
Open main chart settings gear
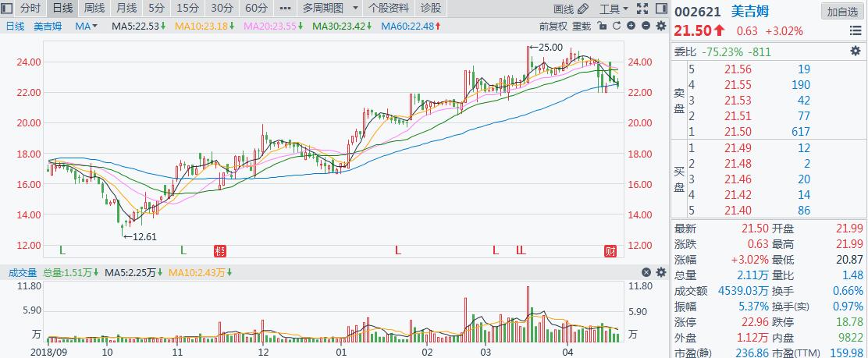click(x=660, y=26)
